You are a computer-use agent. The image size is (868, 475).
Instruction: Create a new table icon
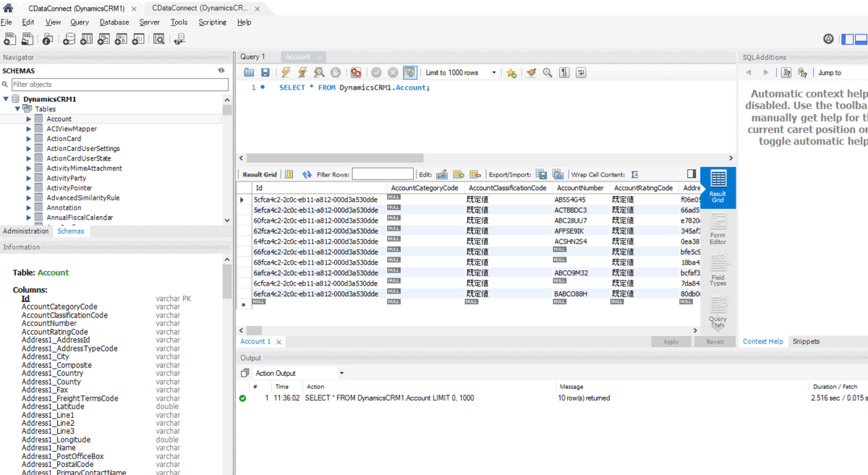[86, 39]
